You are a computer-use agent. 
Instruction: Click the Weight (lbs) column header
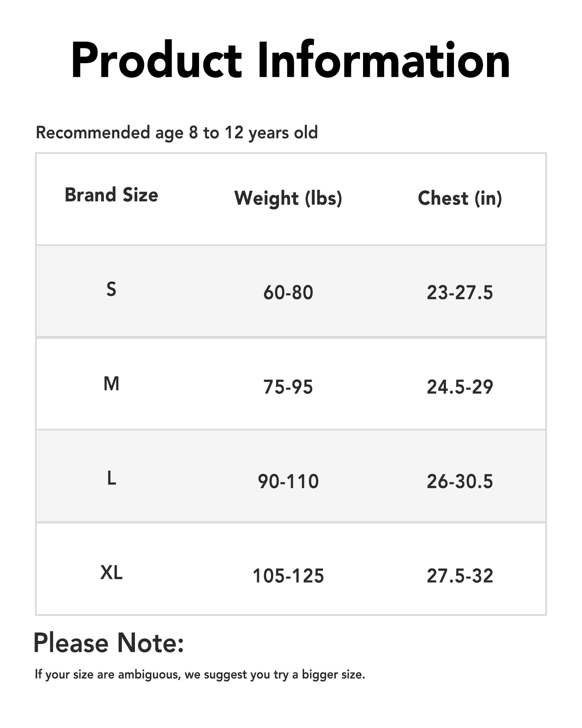pos(288,198)
